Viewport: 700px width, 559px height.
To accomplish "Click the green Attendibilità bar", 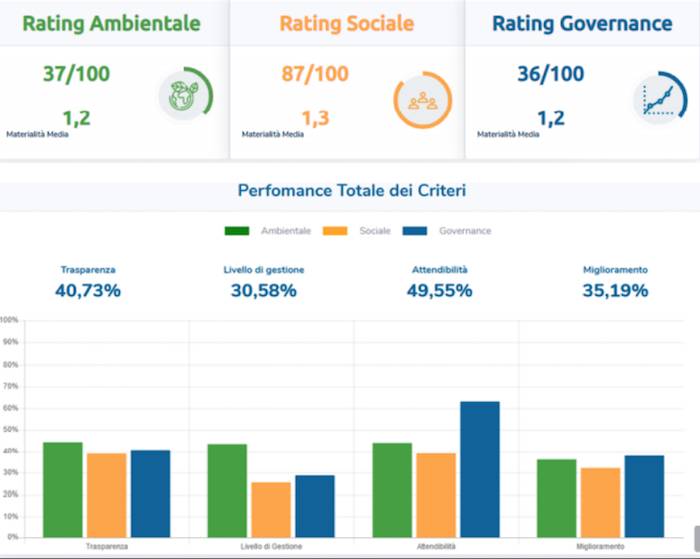I will tap(392, 490).
